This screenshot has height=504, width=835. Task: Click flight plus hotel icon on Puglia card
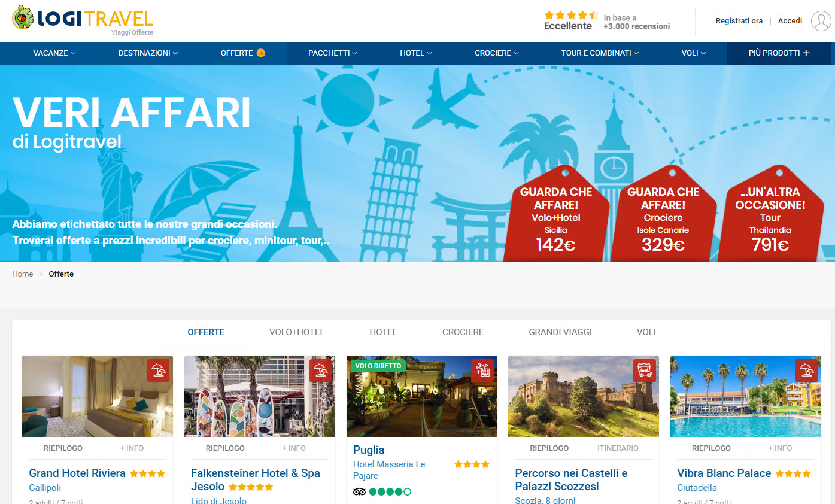tap(482, 371)
